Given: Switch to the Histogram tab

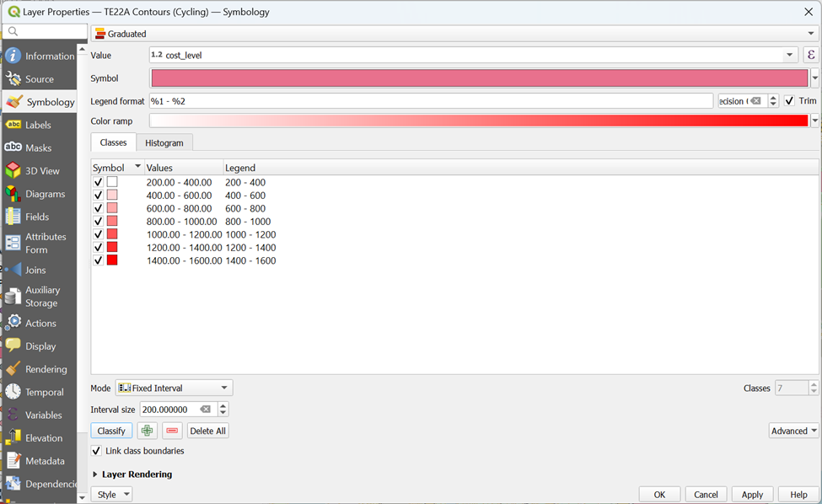Looking at the screenshot, I should click(164, 143).
